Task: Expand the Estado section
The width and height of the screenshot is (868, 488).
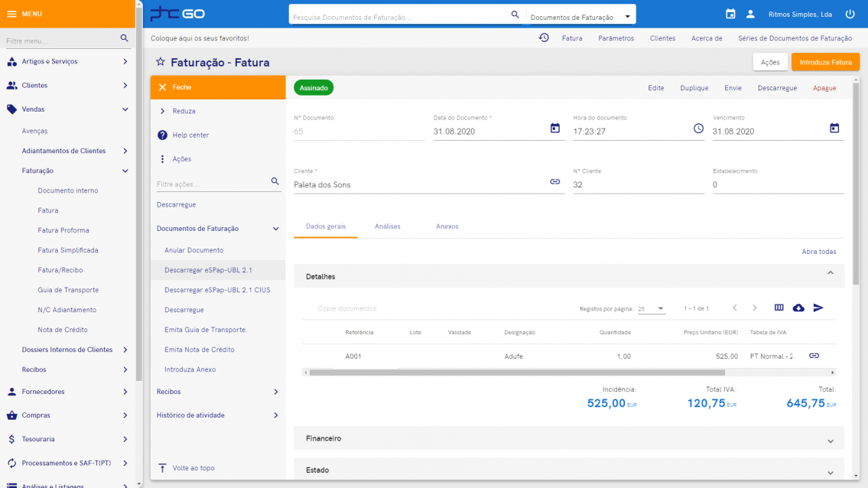Action: [x=831, y=473]
